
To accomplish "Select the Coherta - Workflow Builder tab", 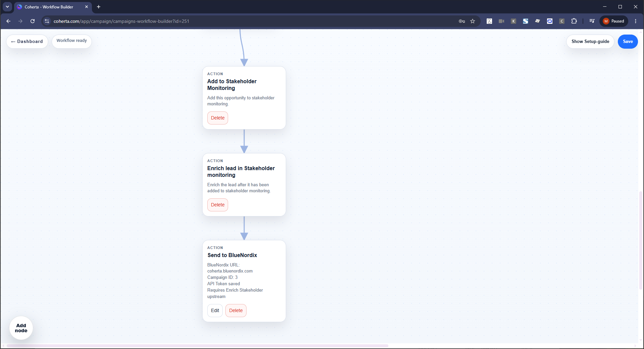I will pos(53,7).
